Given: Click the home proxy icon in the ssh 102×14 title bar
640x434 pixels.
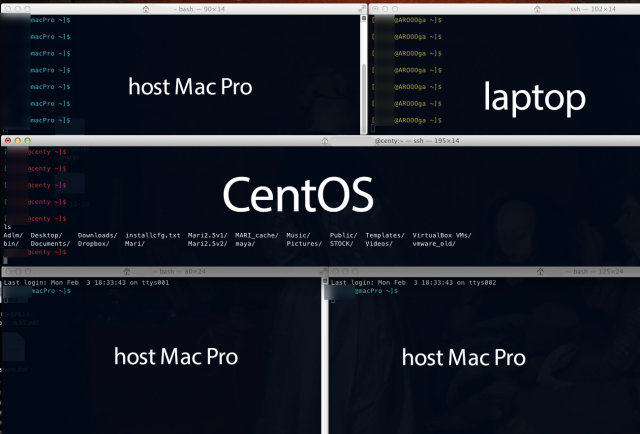Looking at the screenshot, I should pos(537,9).
